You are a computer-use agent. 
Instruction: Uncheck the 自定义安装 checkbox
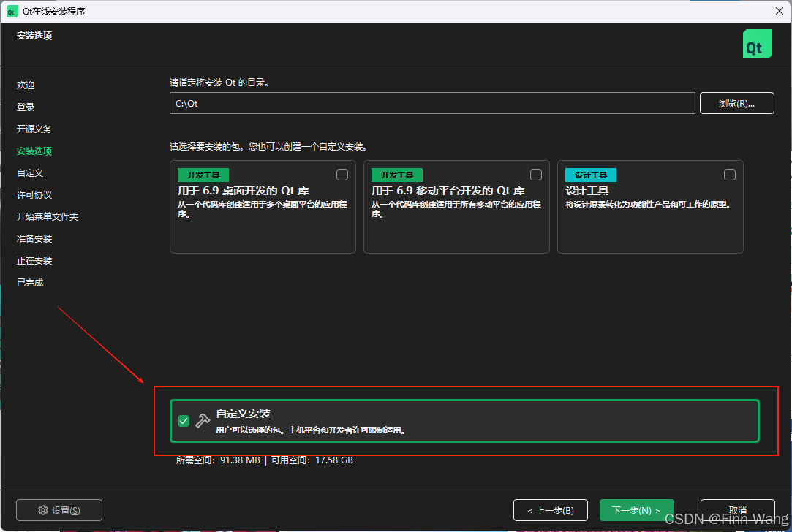184,421
